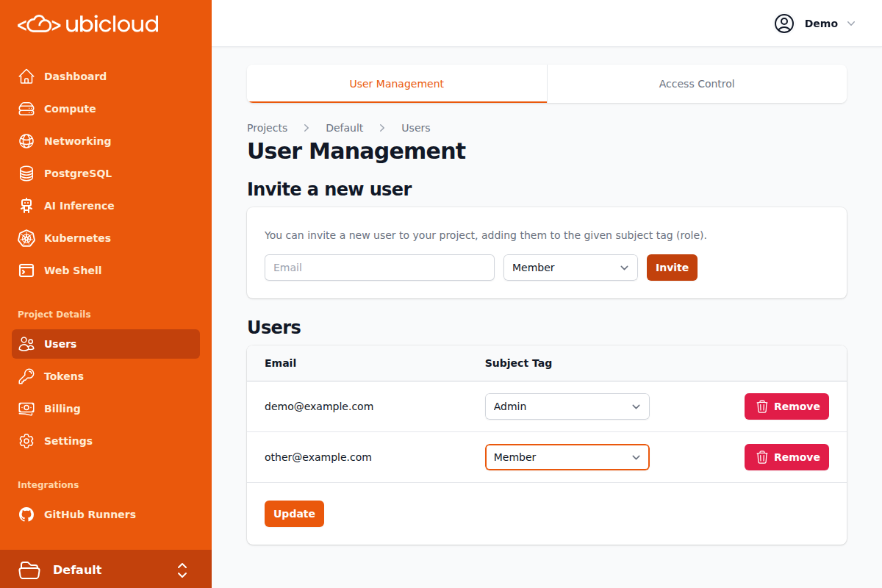Viewport: 882px width, 588px height.
Task: Open the Demo account menu chevron
Action: tap(851, 24)
